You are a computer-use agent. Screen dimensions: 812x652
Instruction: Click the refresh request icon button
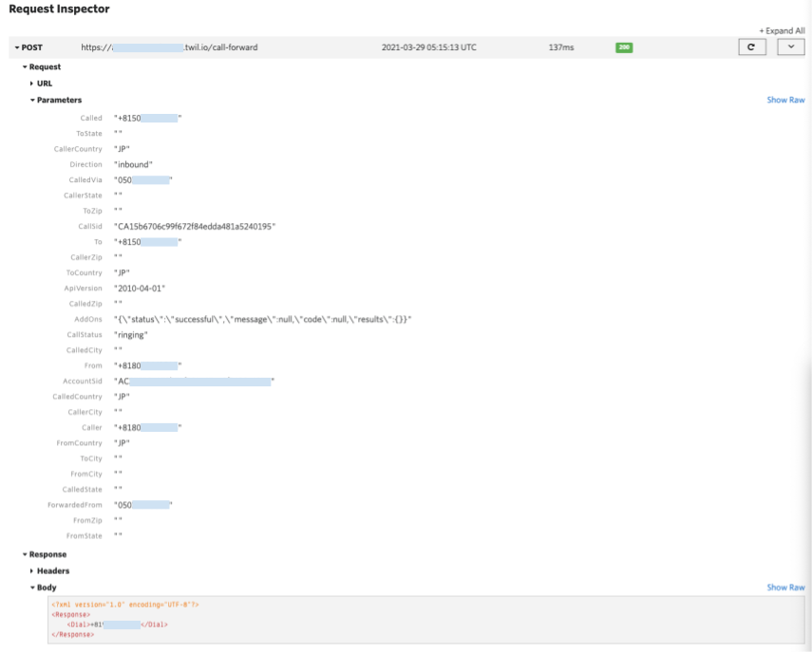coord(752,47)
